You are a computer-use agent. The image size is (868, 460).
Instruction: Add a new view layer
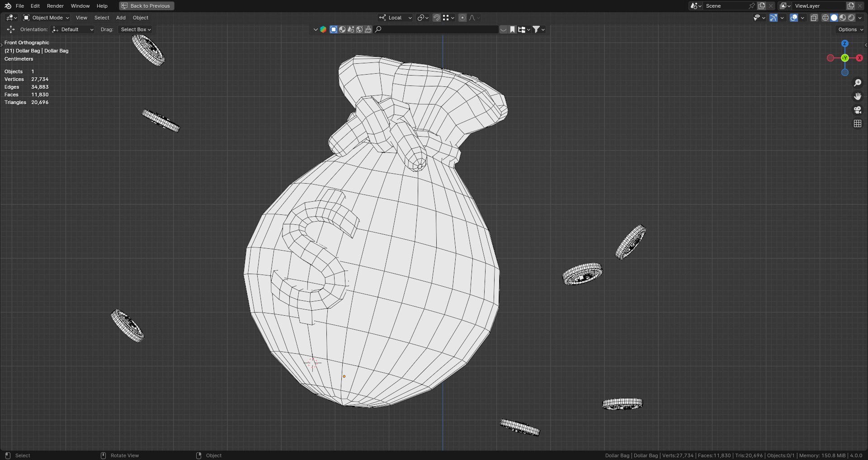[851, 6]
